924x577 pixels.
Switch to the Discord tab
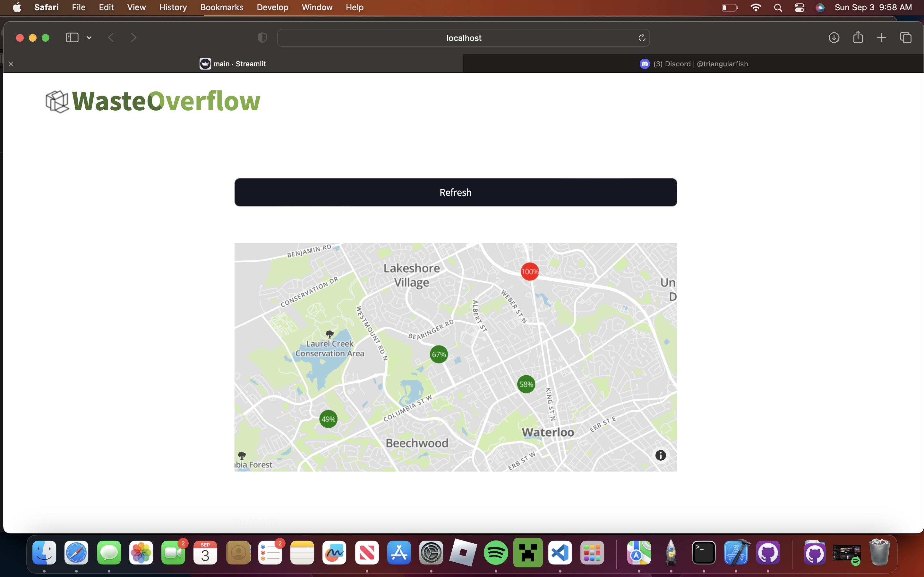coord(693,64)
